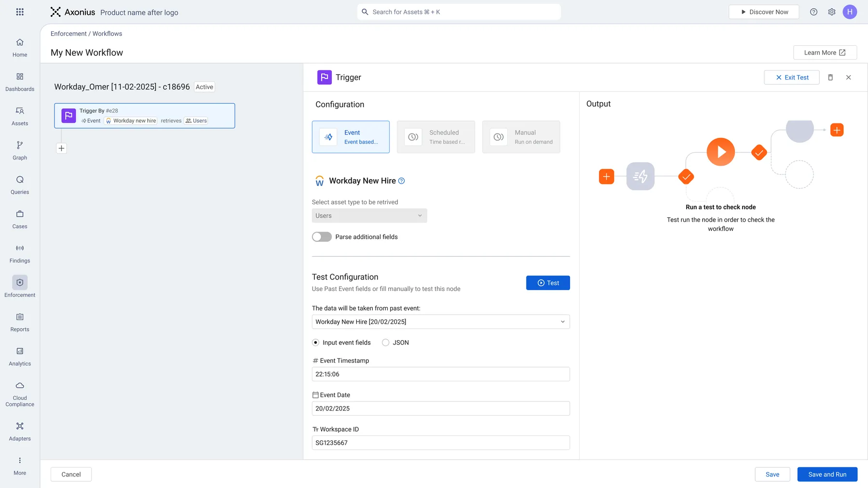The image size is (868, 488).
Task: Click the Save button
Action: [x=773, y=475]
